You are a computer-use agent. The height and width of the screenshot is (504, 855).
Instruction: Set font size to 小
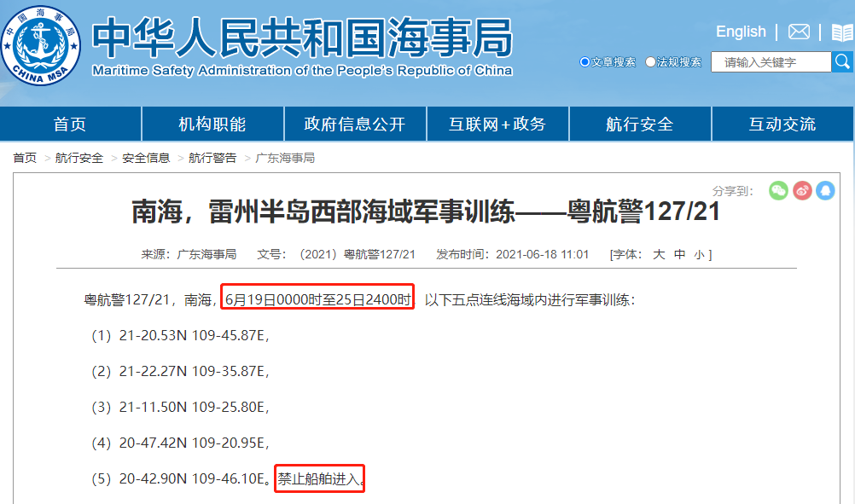pos(699,254)
